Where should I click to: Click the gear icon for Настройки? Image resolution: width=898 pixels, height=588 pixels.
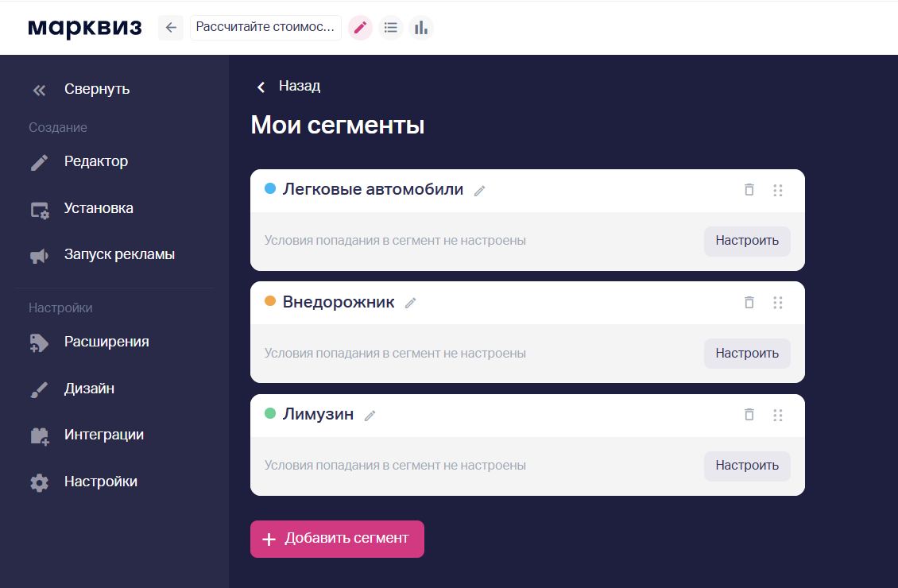click(39, 482)
